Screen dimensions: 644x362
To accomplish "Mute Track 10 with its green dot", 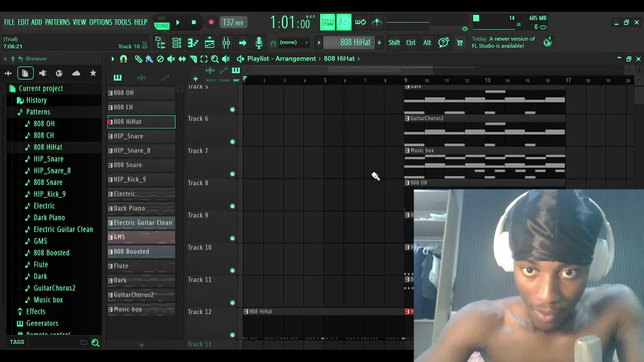I will [232, 270].
